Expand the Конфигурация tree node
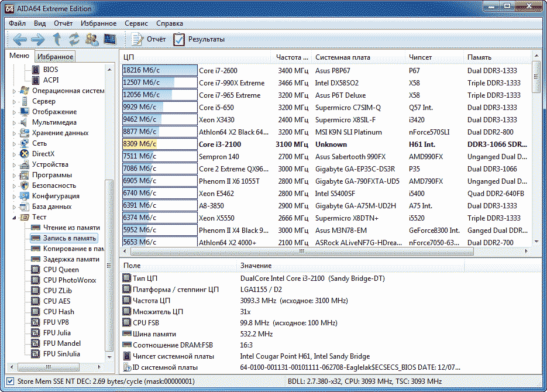This screenshot has height=392, width=547. (14, 197)
